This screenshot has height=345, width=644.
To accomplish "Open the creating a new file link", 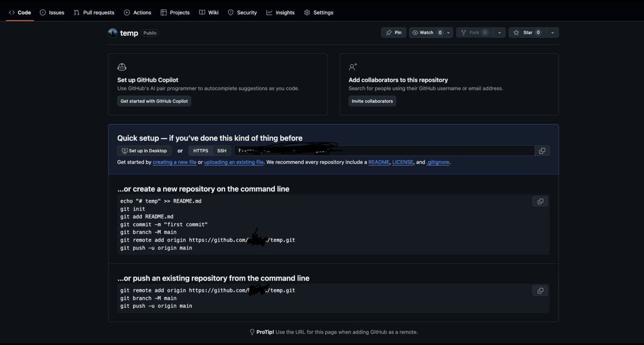I will coord(174,162).
